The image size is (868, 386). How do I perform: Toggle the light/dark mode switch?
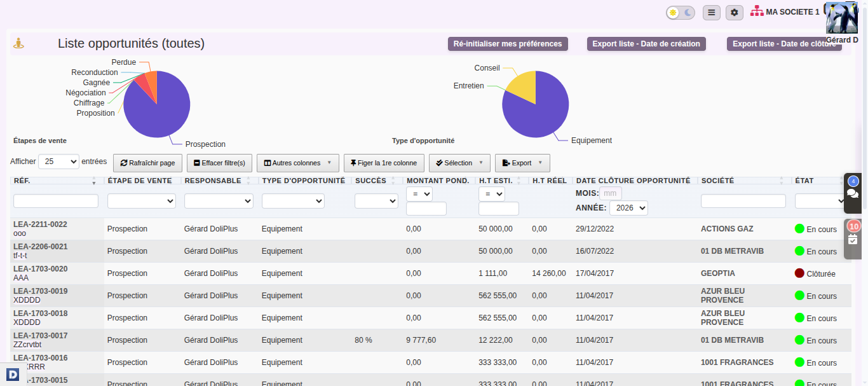(681, 13)
